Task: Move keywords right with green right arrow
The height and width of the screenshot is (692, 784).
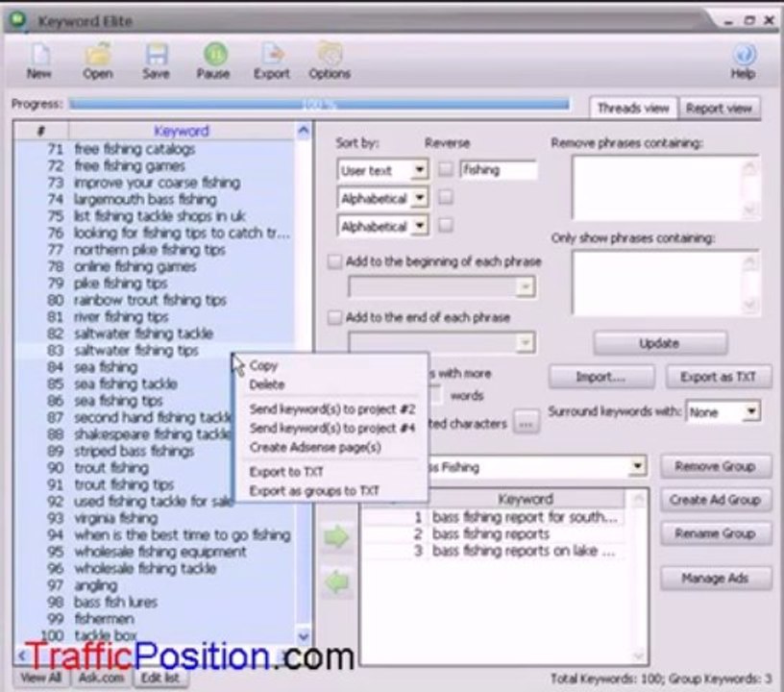Action: (337, 537)
